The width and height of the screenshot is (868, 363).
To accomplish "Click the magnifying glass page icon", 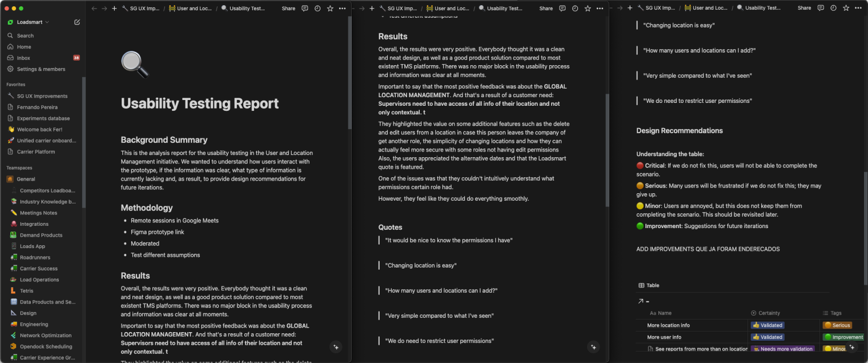I will 135,64.
